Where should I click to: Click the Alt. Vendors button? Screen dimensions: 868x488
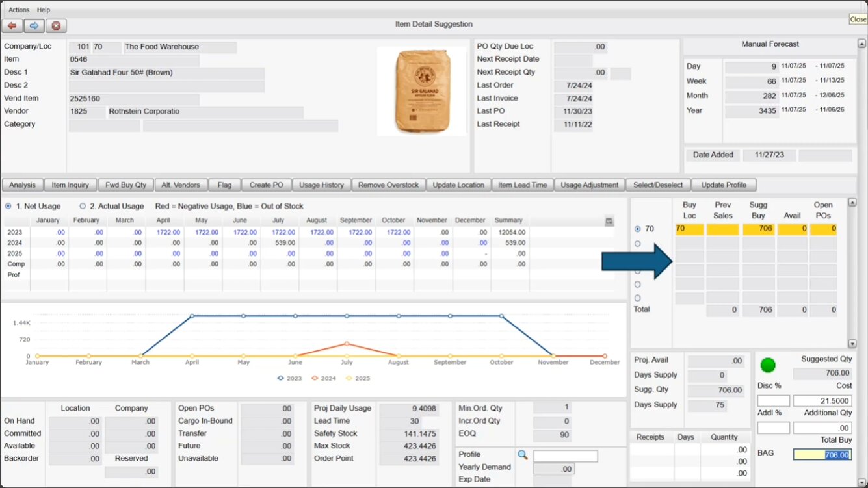click(181, 185)
